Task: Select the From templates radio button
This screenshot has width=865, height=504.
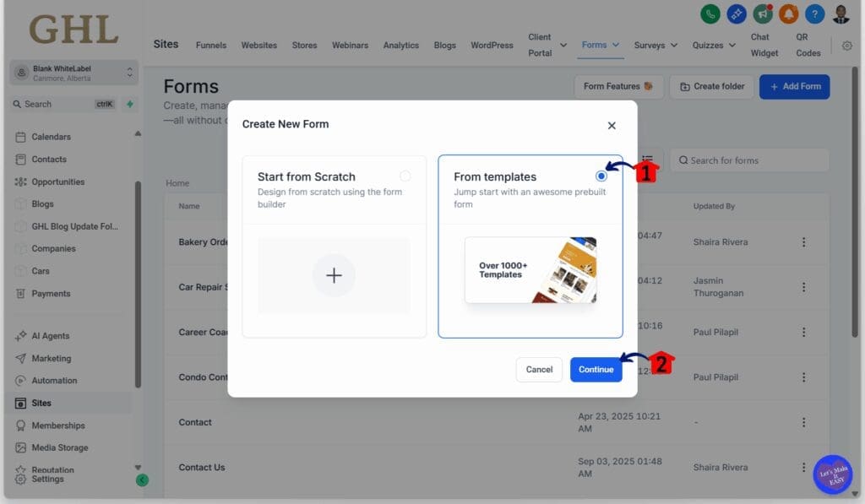Action: (601, 176)
